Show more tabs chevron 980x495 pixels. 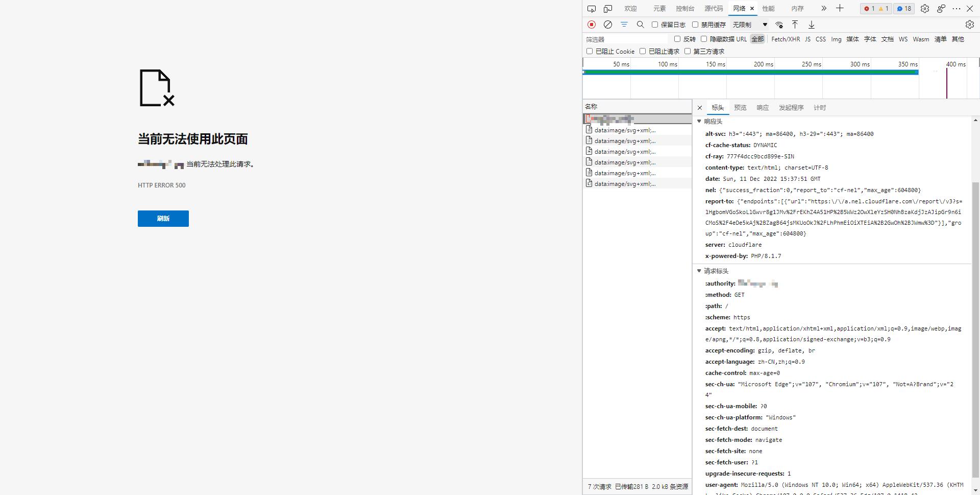tap(824, 9)
